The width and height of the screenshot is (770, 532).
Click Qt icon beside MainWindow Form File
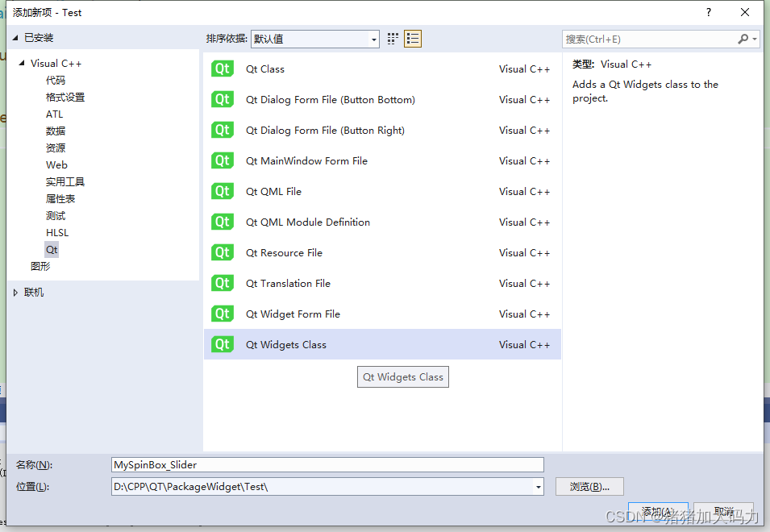[x=222, y=160]
